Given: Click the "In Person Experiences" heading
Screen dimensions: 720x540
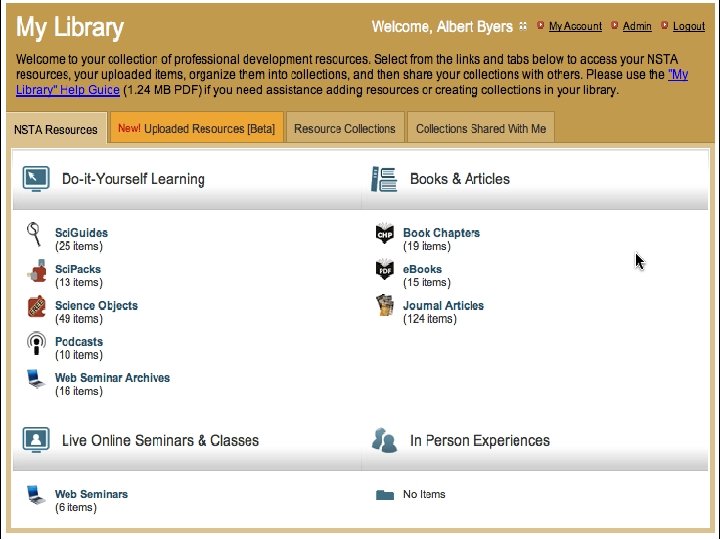Looking at the screenshot, I should (x=480, y=440).
